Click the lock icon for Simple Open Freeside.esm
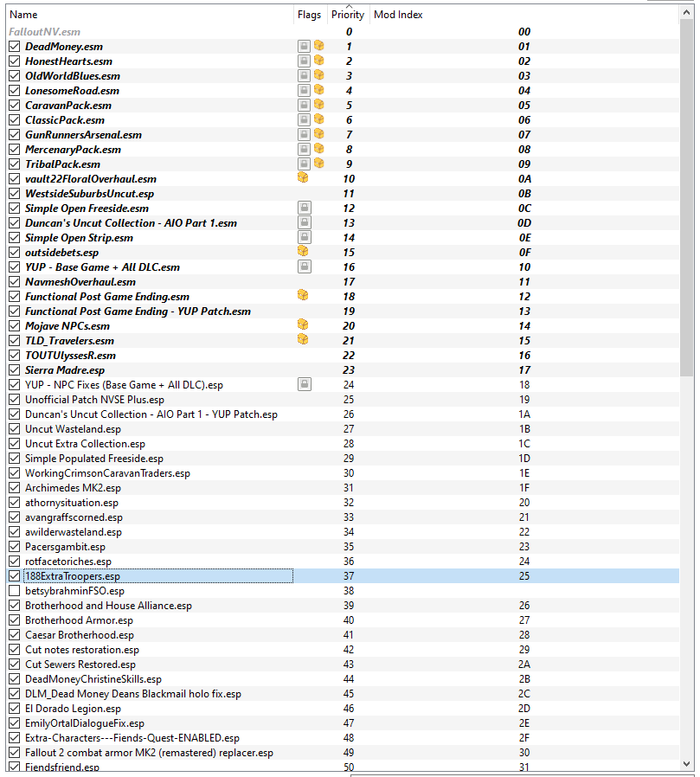This screenshot has width=700, height=777. click(x=305, y=209)
